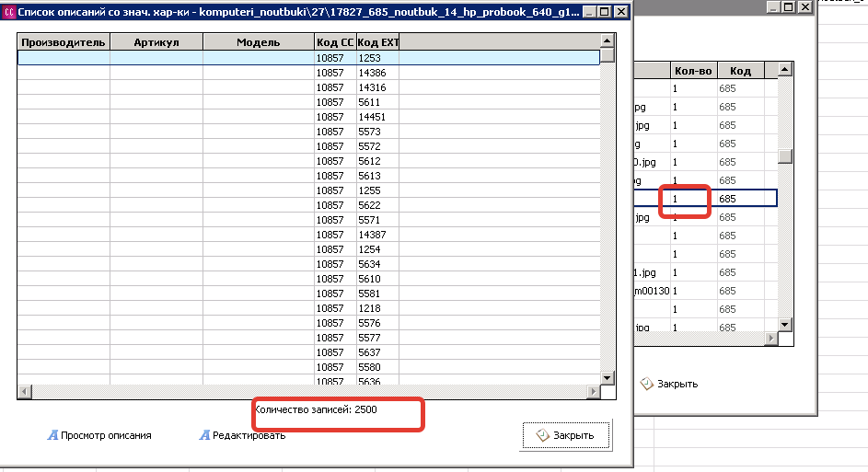Select the row with Код EXT 14386
The width and height of the screenshot is (868, 472).
tap(309, 73)
